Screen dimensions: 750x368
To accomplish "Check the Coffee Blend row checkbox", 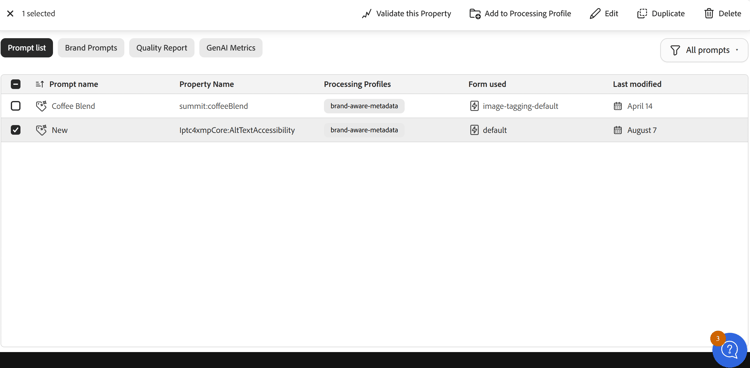I will (x=16, y=106).
